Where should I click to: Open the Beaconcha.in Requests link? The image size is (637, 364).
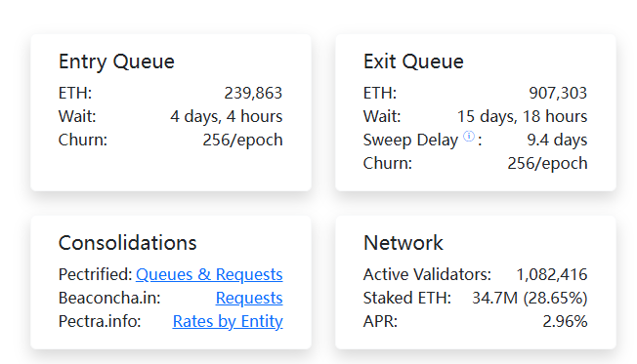pyautogui.click(x=249, y=299)
